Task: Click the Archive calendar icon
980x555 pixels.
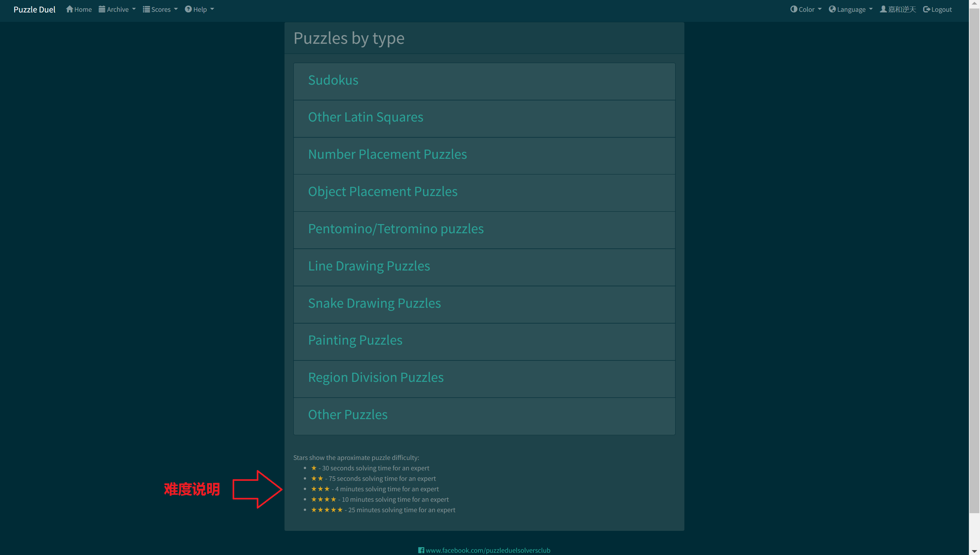Action: tap(102, 9)
